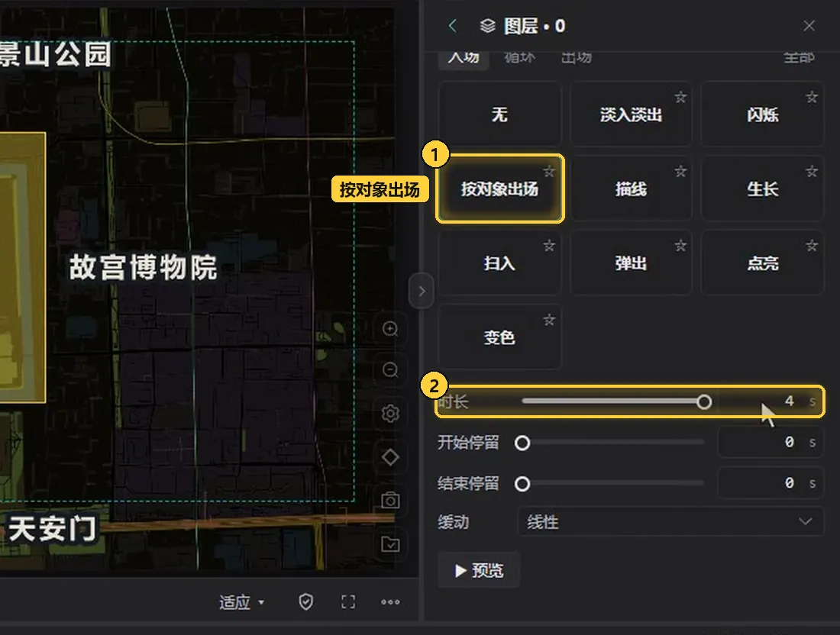840x635 pixels.
Task: Select the 无 animation option
Action: (500, 114)
